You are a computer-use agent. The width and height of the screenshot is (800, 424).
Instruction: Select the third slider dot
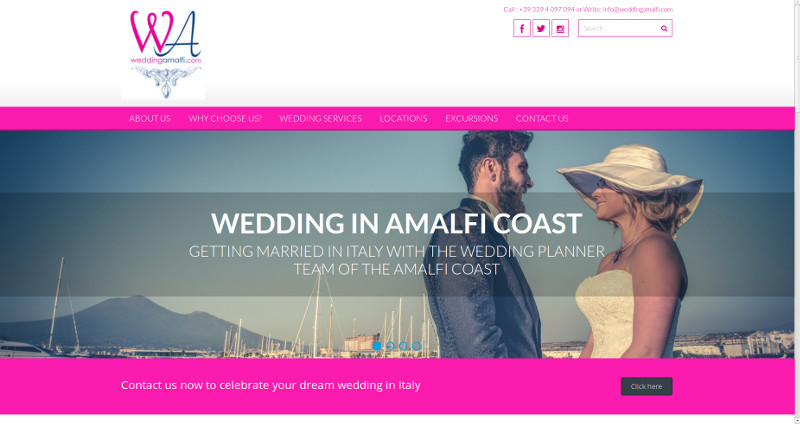[x=404, y=346]
